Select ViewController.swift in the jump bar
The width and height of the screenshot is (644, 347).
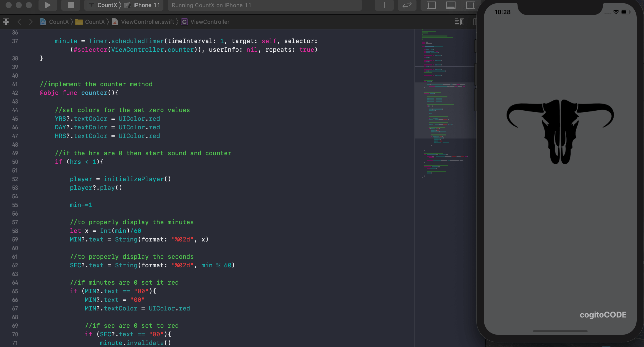coord(147,22)
